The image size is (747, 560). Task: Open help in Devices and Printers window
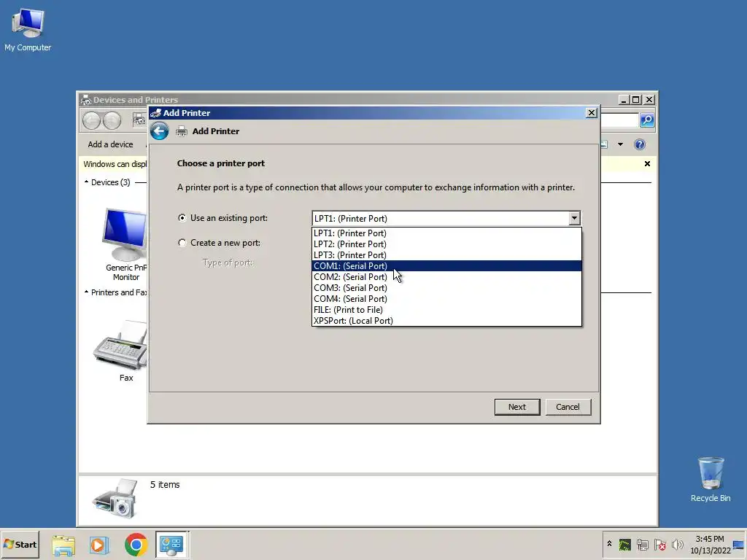640,144
